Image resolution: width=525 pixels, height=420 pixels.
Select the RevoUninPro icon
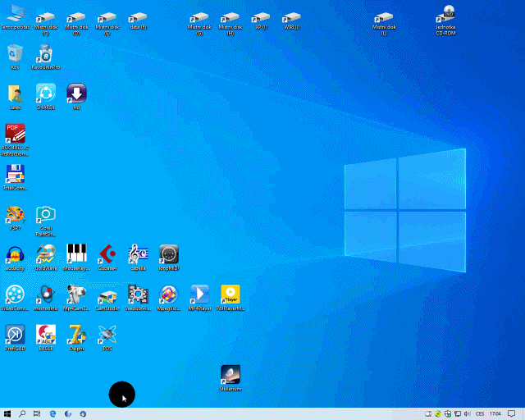[46, 57]
